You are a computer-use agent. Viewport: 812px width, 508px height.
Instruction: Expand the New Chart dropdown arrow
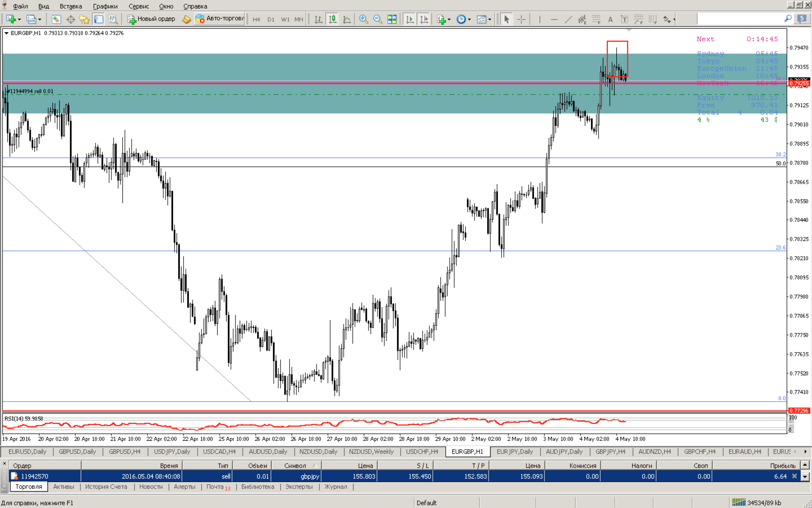pos(19,19)
